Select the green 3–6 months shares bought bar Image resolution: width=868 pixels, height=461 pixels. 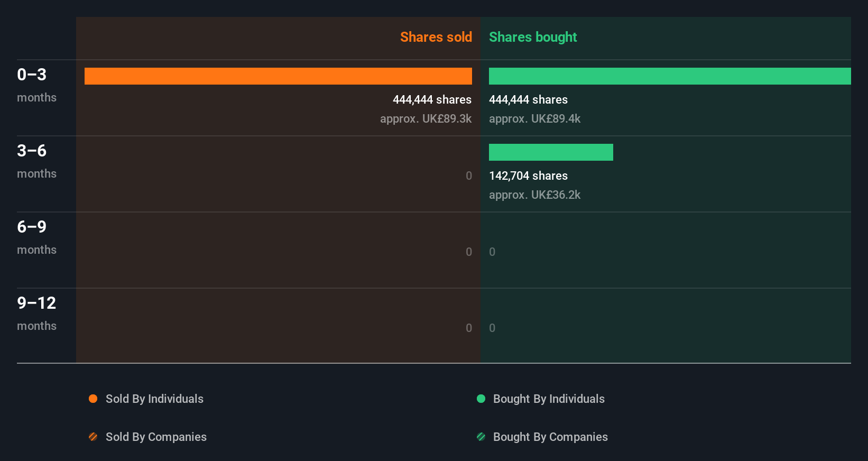(x=551, y=152)
